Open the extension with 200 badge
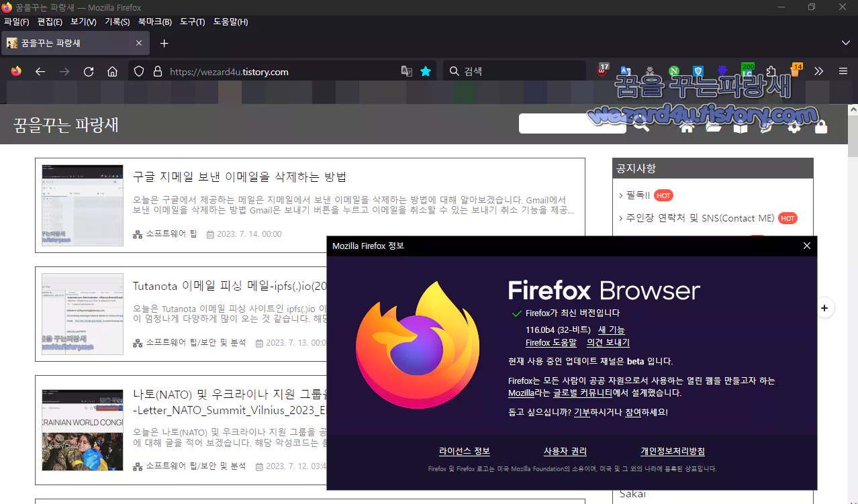Image resolution: width=858 pixels, height=504 pixels. [x=747, y=70]
